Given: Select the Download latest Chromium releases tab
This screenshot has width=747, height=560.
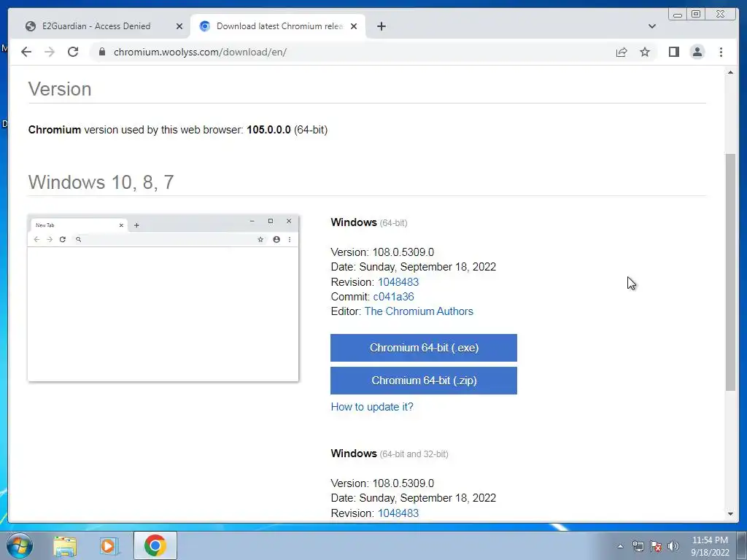Looking at the screenshot, I should point(279,26).
